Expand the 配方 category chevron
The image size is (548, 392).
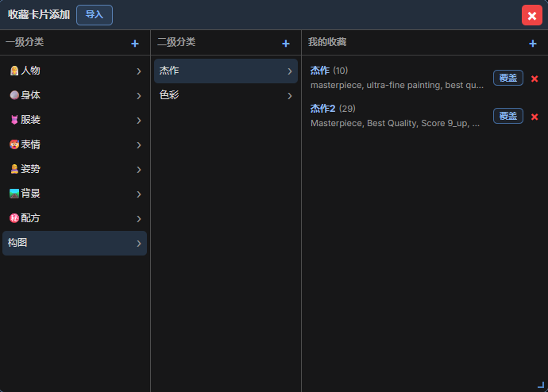click(x=139, y=219)
